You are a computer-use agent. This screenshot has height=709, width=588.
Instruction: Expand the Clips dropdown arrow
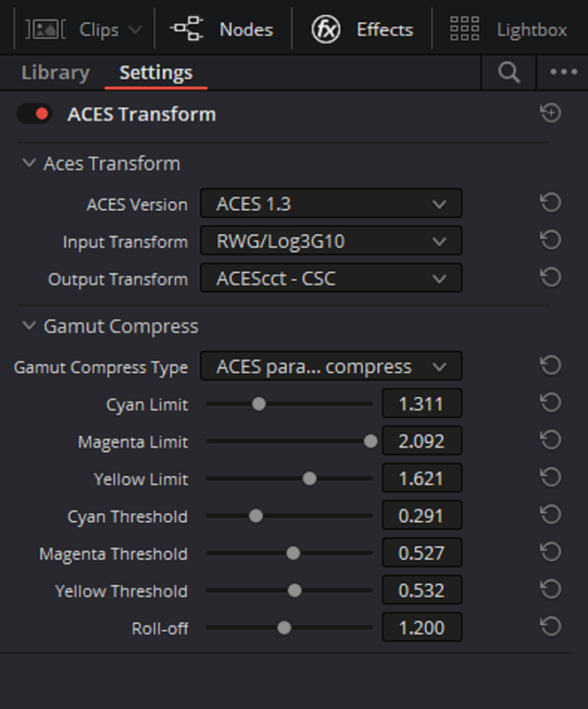[135, 30]
